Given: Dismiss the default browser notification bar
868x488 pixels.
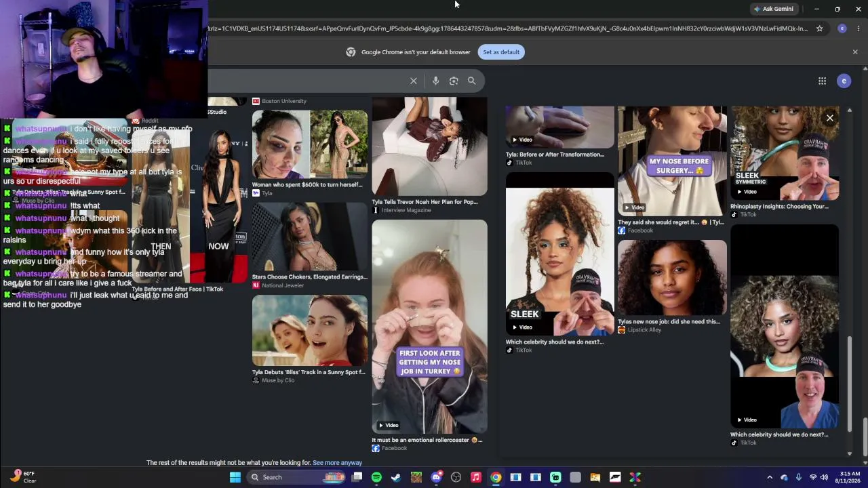Looking at the screenshot, I should [x=855, y=52].
